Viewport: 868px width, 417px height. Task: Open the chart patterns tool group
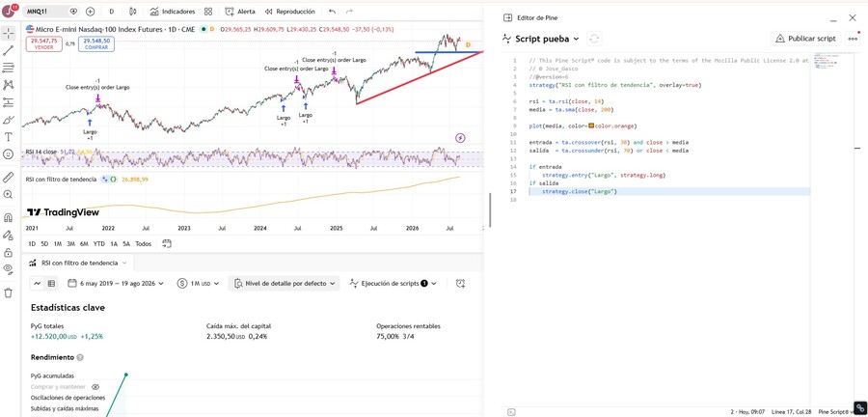pyautogui.click(x=9, y=85)
